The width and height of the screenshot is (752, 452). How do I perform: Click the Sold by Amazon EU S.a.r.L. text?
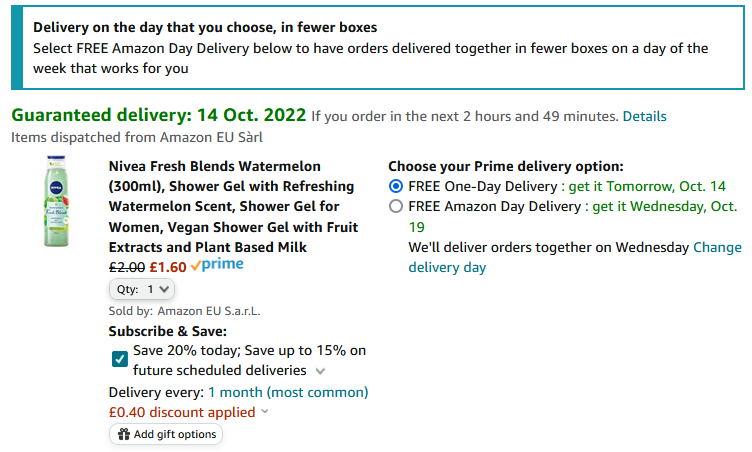[x=184, y=311]
